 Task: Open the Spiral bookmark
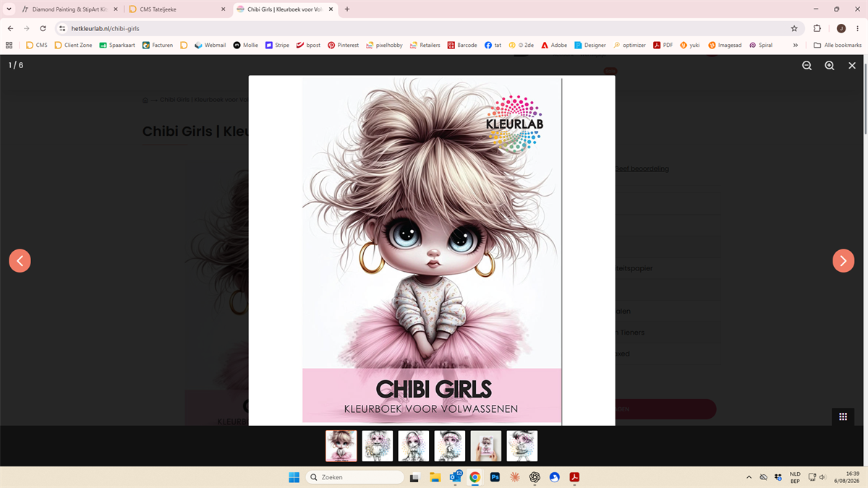pyautogui.click(x=760, y=45)
